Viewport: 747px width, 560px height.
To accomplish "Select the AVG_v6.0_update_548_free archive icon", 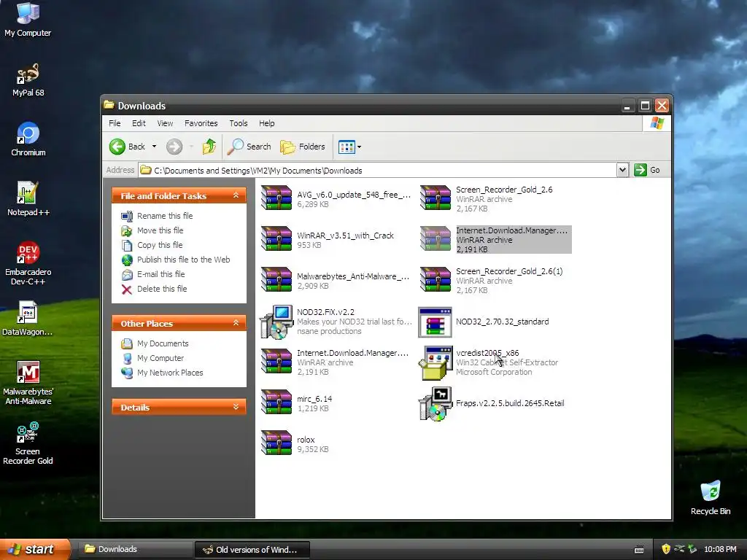I will point(276,198).
